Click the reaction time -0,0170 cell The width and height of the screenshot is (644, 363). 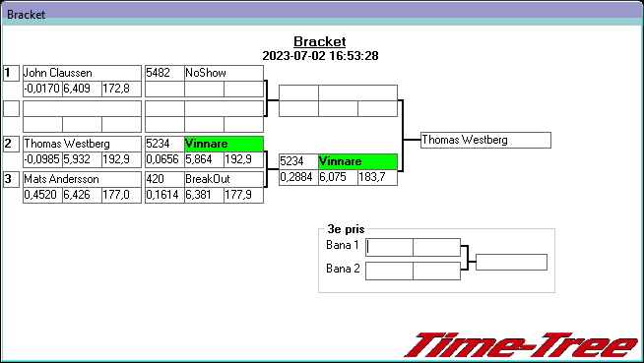(x=42, y=89)
